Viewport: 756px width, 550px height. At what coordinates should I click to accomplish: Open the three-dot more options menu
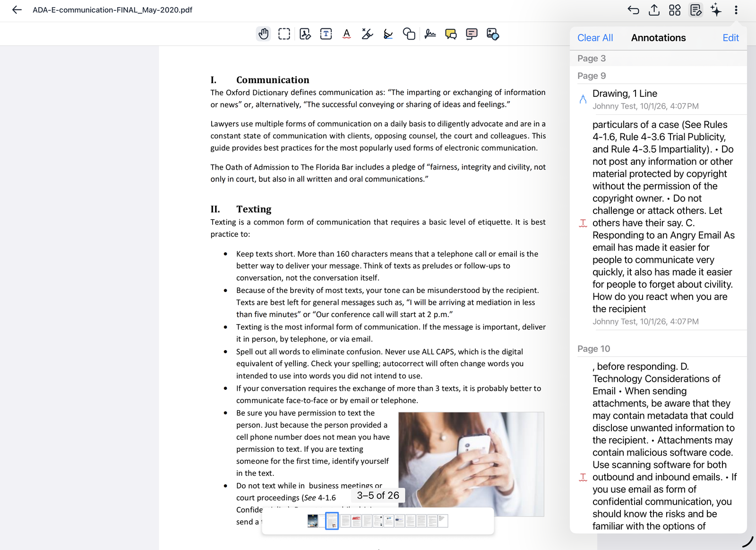pyautogui.click(x=736, y=10)
